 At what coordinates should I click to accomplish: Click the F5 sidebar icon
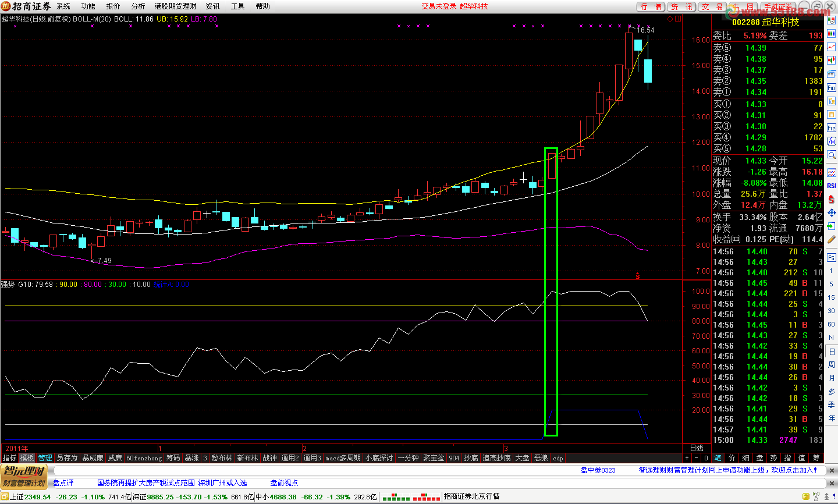pyautogui.click(x=831, y=258)
